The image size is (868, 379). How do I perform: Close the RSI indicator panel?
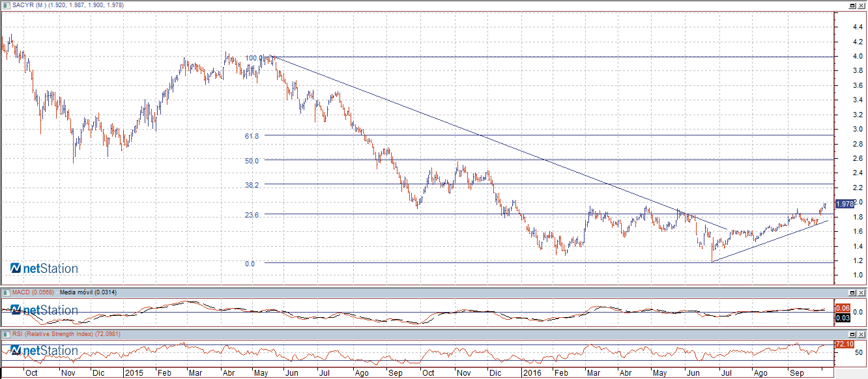[x=861, y=334]
